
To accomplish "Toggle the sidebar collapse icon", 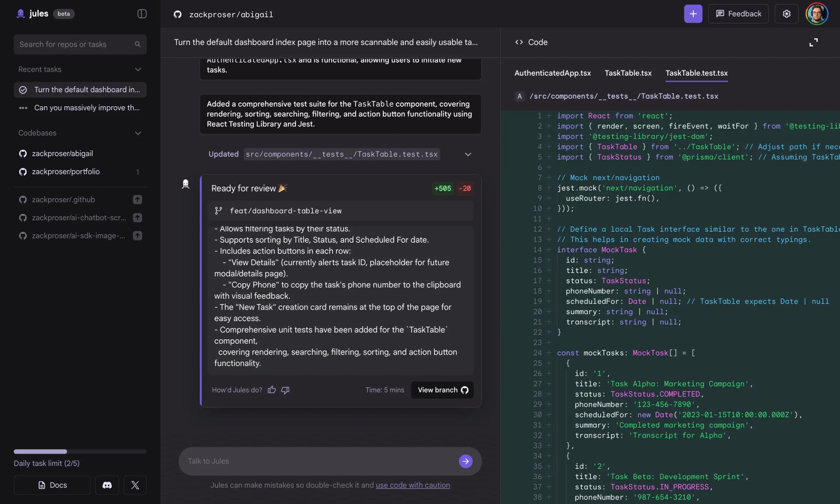I will tap(142, 14).
